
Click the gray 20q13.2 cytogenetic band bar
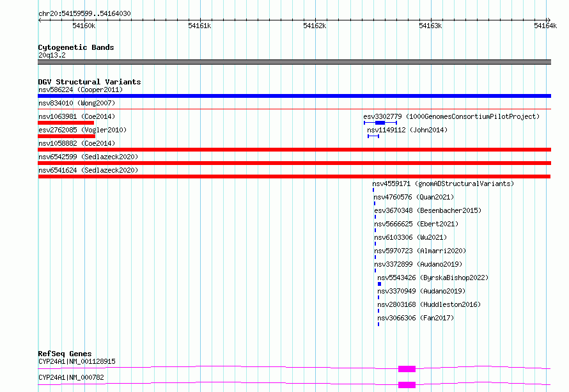click(294, 62)
